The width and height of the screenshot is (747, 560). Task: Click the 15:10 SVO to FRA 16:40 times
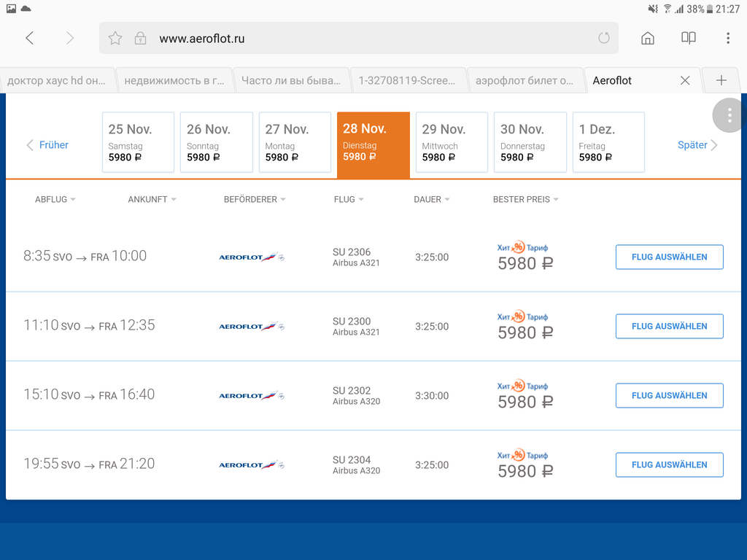pos(89,394)
